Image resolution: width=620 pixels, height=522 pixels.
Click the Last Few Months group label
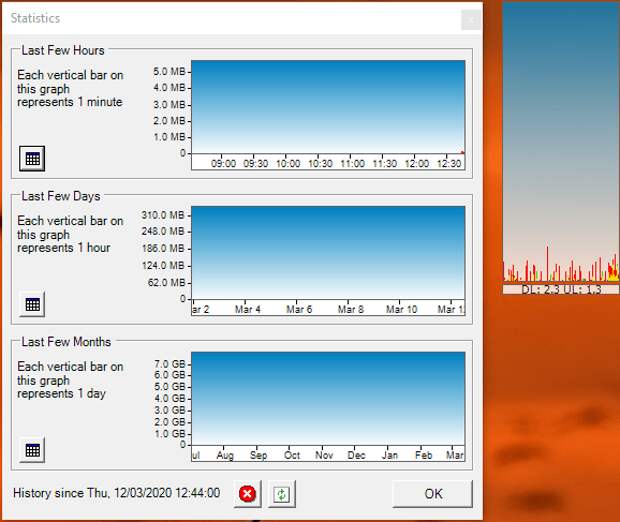coord(66,342)
